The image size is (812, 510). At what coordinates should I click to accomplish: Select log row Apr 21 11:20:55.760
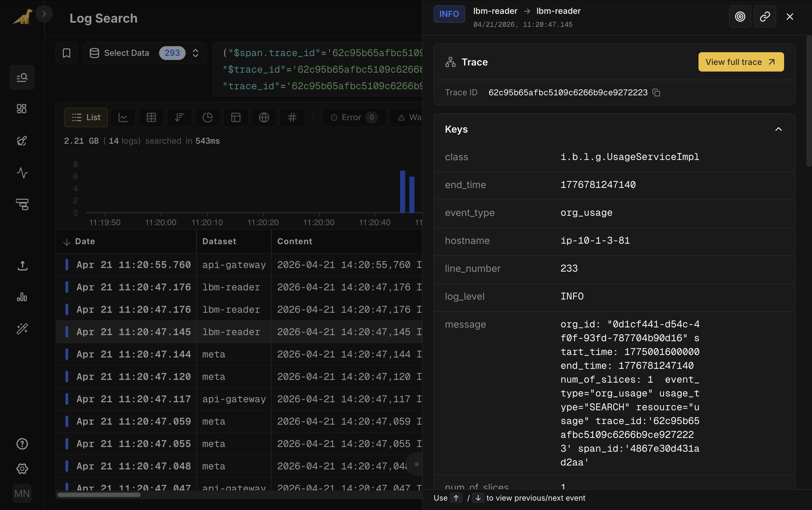click(x=239, y=265)
